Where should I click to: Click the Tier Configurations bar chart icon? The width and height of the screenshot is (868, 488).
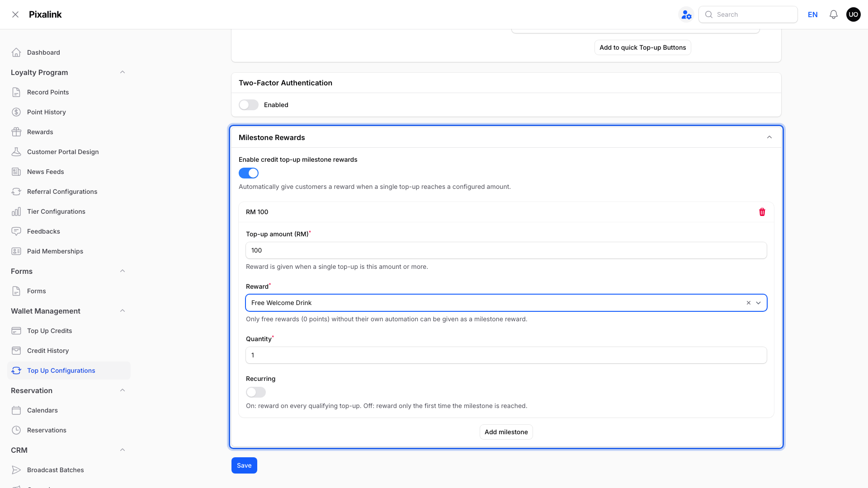tap(16, 211)
